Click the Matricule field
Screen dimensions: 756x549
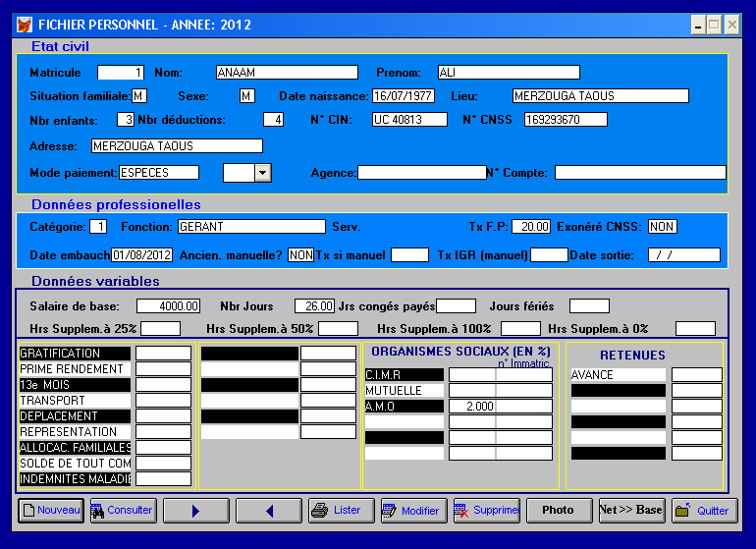[x=121, y=73]
